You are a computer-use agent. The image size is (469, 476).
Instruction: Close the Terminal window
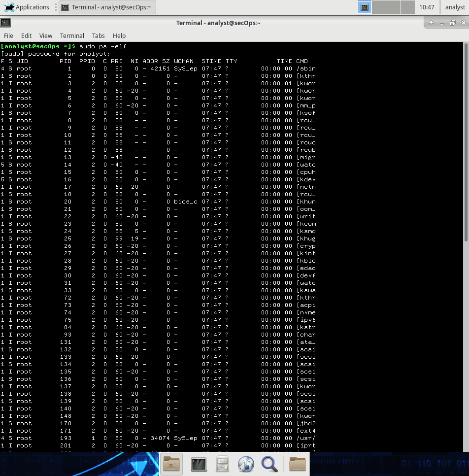click(x=463, y=23)
